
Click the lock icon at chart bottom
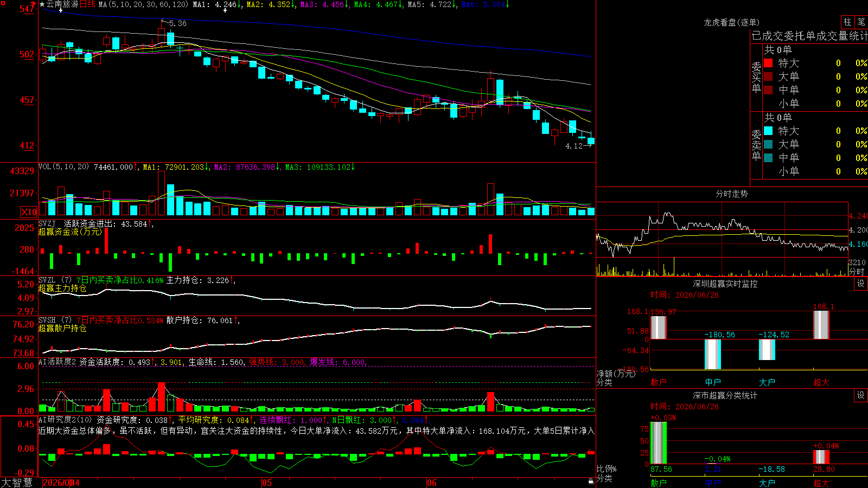coord(591,481)
